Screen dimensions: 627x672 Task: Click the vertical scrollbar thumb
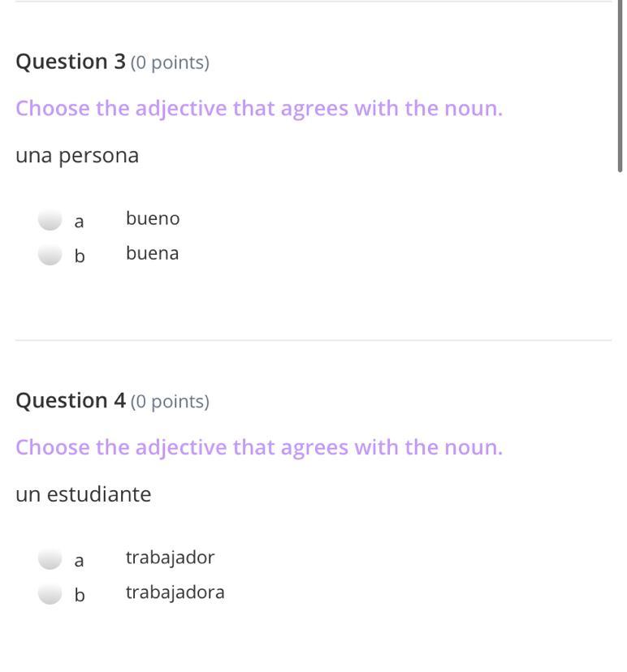(x=620, y=85)
